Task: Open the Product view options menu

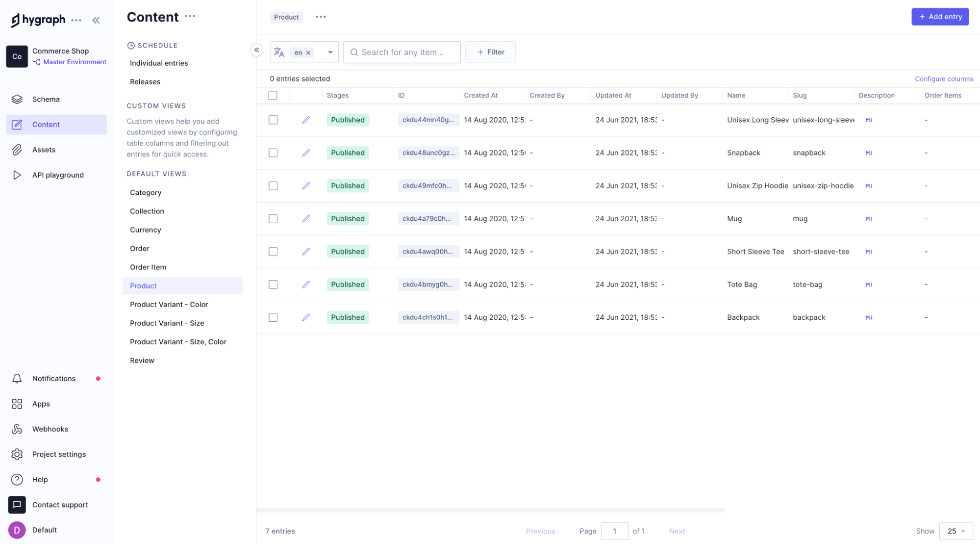Action: 321,17
